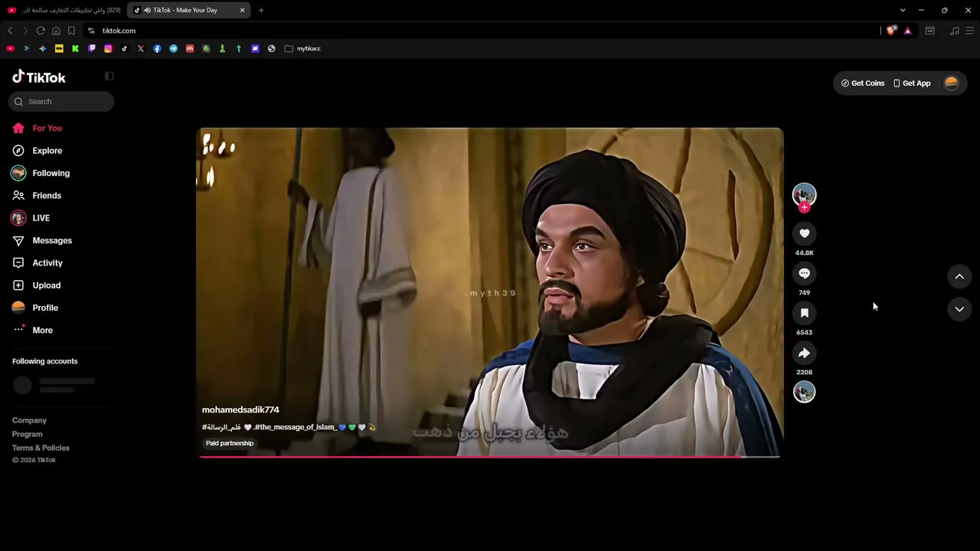Save the video with the bookmark icon
Screen dimensions: 980x551
(804, 313)
